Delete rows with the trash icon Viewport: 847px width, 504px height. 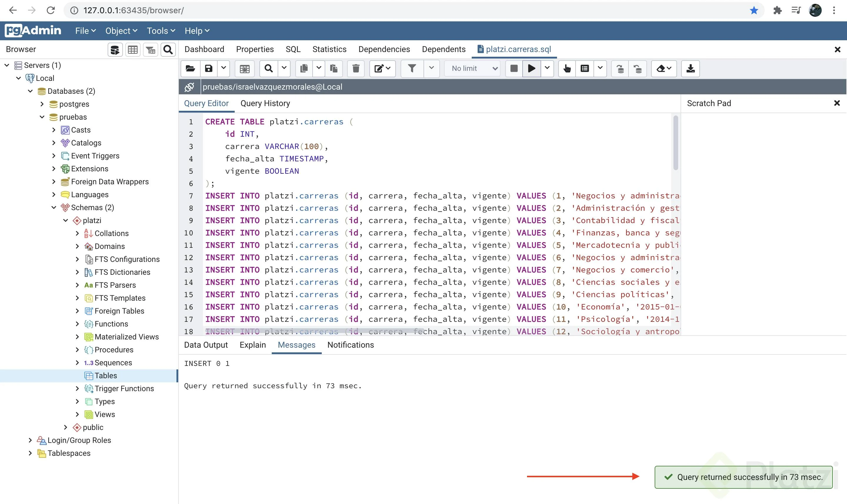pyautogui.click(x=356, y=68)
